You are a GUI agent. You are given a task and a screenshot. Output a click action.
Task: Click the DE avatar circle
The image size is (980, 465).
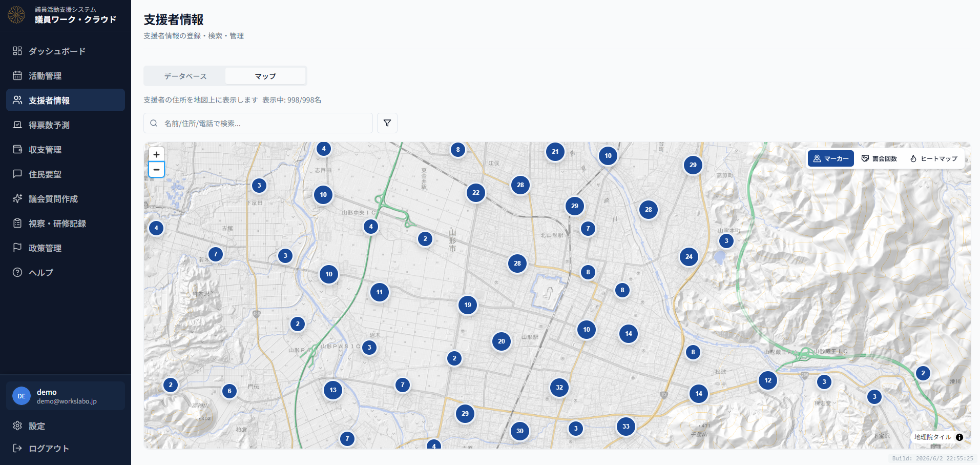click(22, 396)
